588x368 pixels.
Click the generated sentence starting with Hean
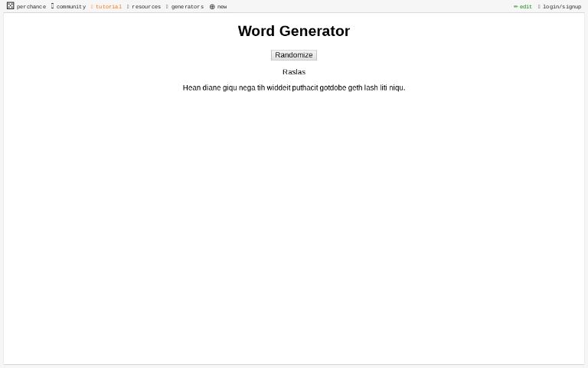click(x=294, y=88)
